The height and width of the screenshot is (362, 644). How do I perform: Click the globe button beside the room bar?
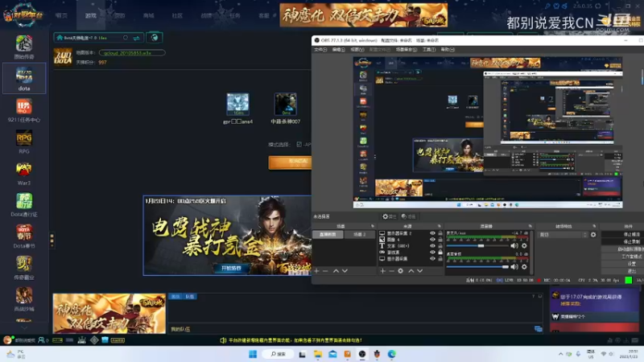pos(155,38)
